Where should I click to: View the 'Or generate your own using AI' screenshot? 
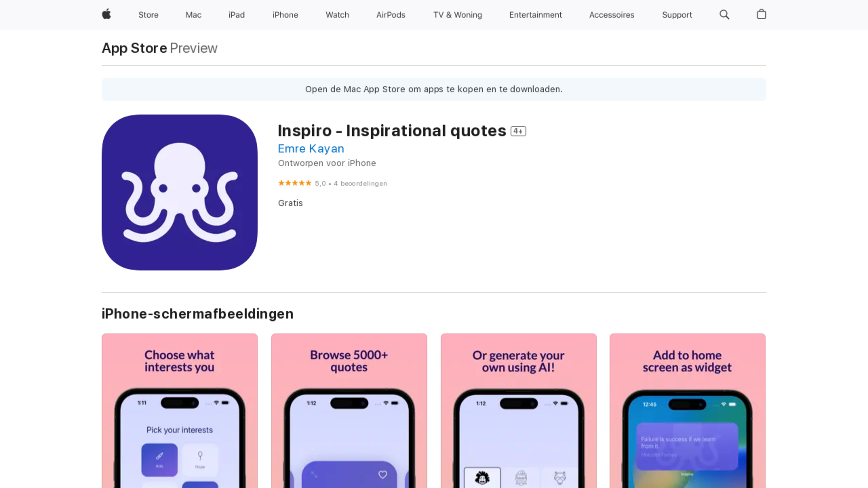(519, 411)
